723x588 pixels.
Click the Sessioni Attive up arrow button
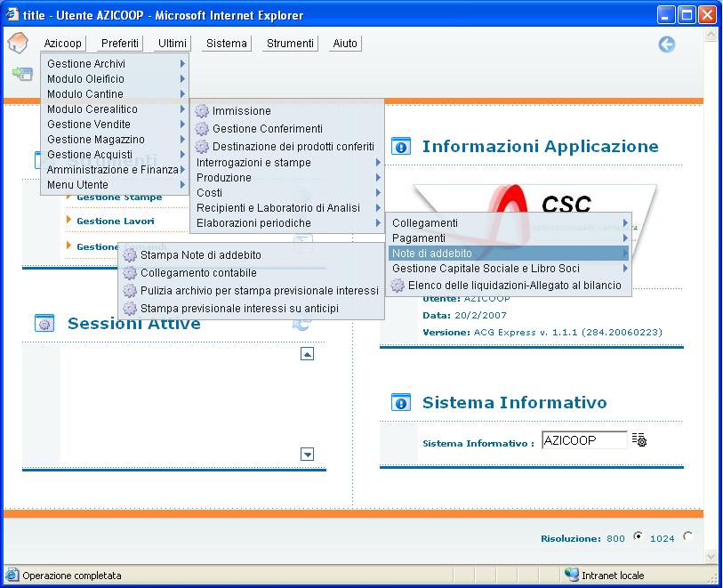tap(307, 354)
